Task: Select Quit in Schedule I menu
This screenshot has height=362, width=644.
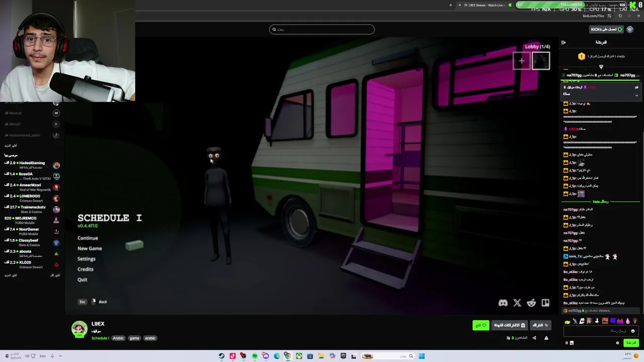Action: click(x=83, y=280)
